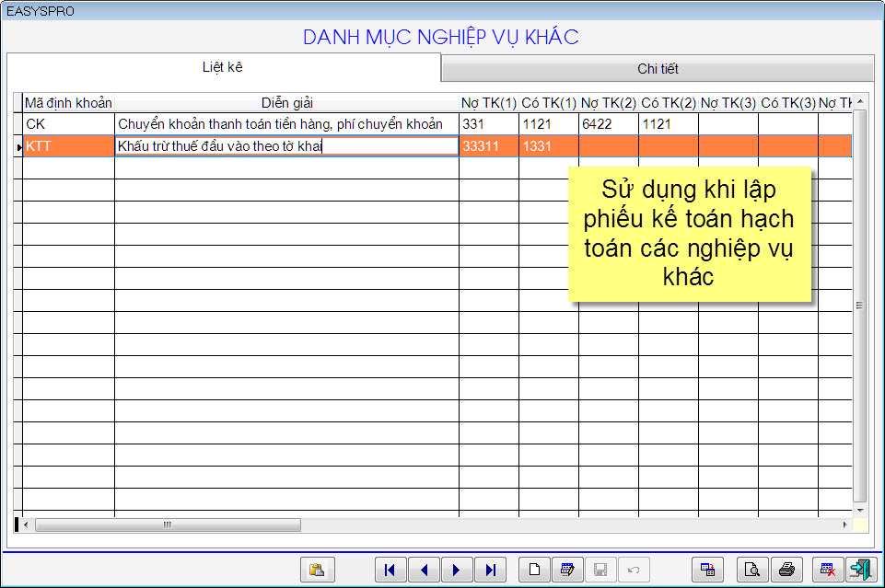Select the Liệt kê tab

point(223,67)
